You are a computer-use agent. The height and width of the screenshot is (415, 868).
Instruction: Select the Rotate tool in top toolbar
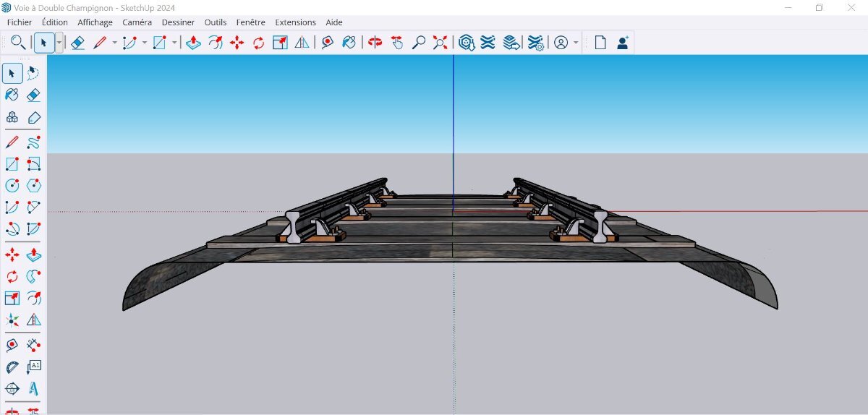[258, 43]
